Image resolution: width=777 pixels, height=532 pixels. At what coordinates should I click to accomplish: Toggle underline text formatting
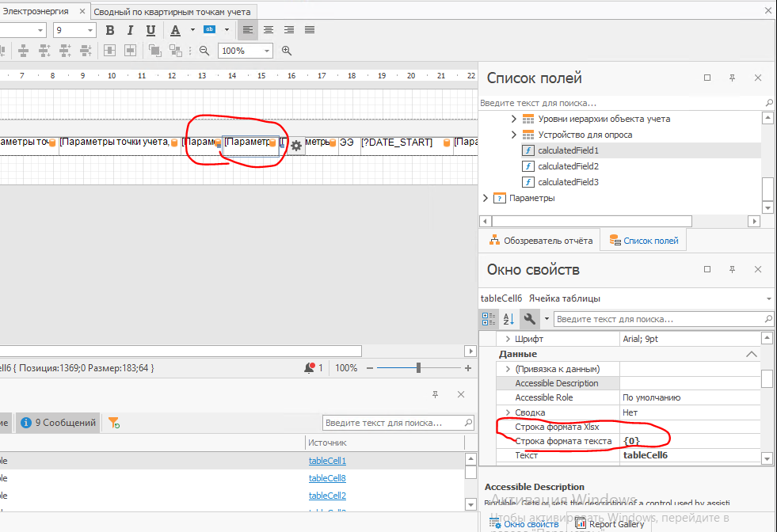point(150,30)
